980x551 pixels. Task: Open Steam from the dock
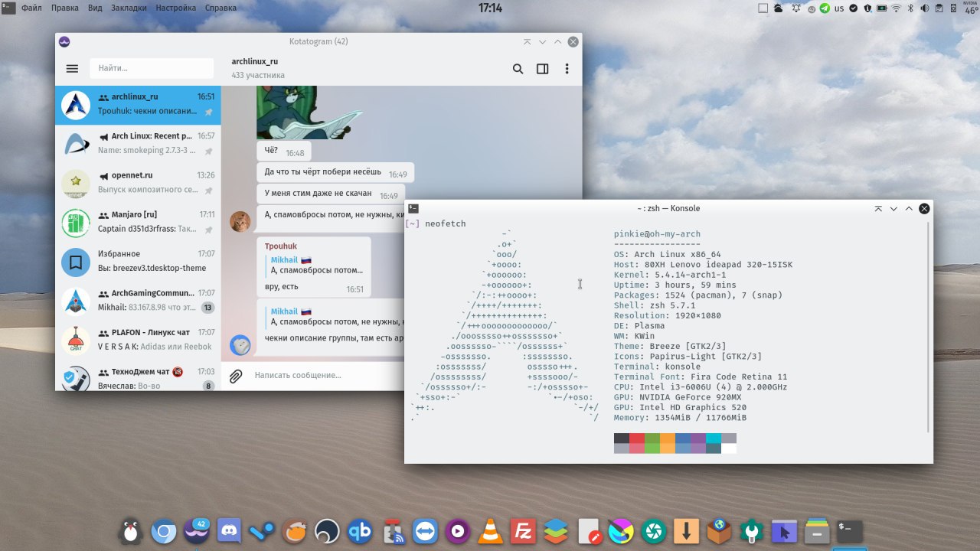(262, 530)
